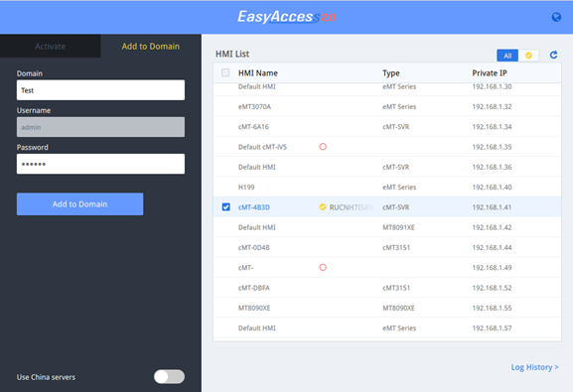
Task: Show All HMIs filter
Action: click(x=507, y=56)
